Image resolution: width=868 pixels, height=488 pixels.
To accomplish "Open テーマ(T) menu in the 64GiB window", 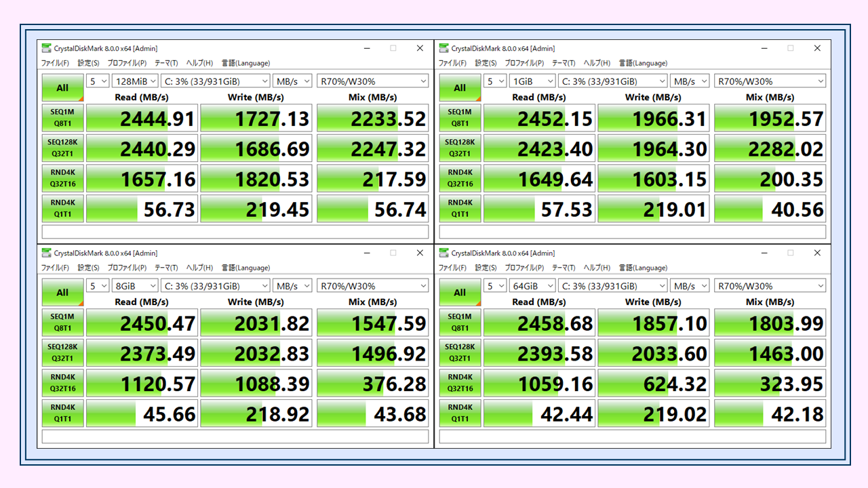I will click(564, 268).
